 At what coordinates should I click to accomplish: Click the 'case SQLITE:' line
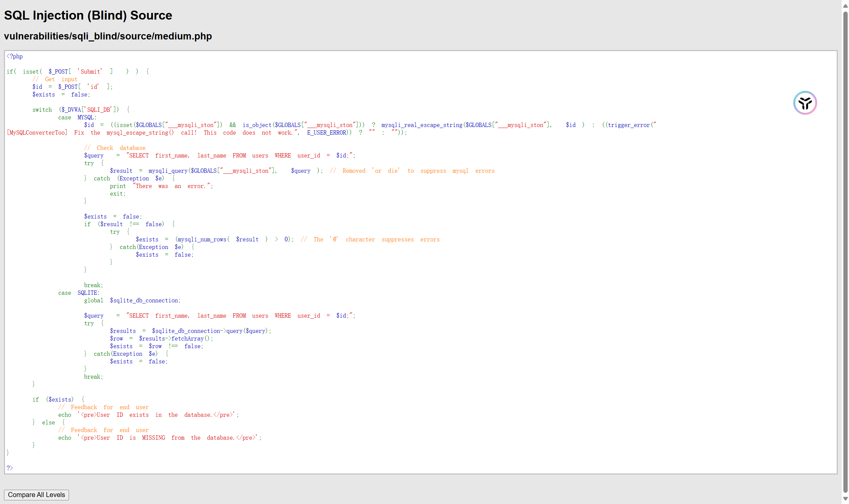click(x=79, y=293)
